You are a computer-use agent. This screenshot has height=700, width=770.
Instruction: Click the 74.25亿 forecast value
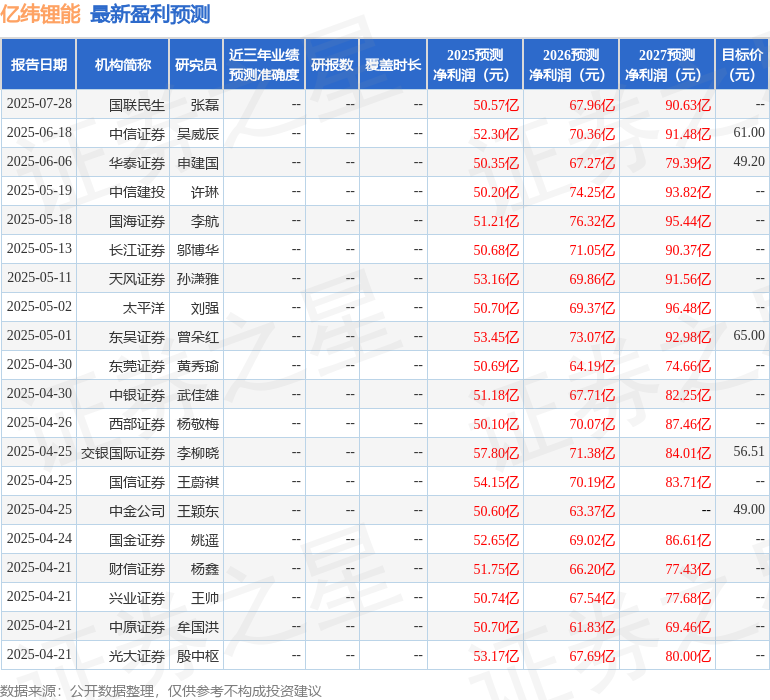[592, 192]
